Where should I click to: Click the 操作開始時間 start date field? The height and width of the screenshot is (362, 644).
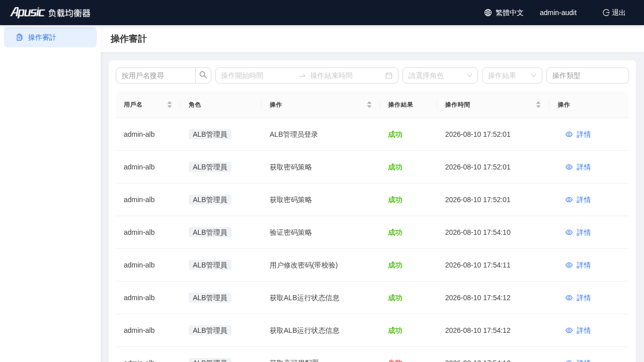(257, 75)
